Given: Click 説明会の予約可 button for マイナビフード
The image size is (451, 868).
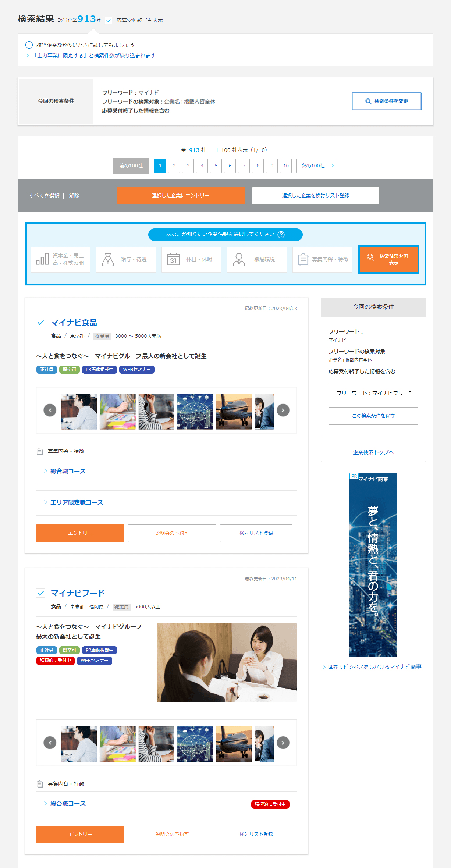Looking at the screenshot, I should coord(172,835).
